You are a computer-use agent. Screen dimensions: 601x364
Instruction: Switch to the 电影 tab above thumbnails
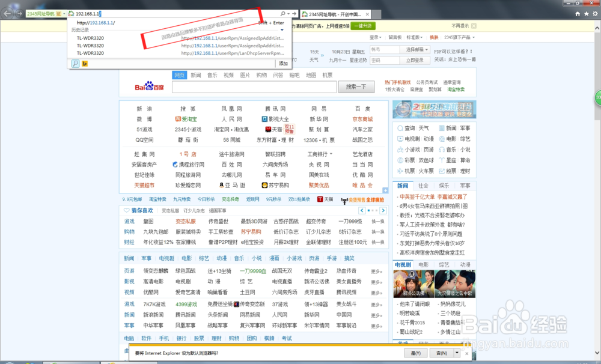tap(424, 264)
